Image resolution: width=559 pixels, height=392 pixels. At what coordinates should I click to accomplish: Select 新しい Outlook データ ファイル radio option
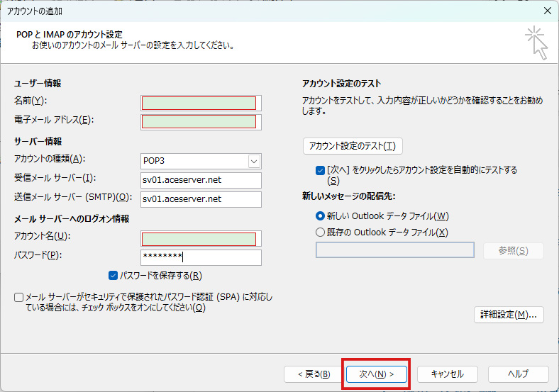click(x=320, y=216)
